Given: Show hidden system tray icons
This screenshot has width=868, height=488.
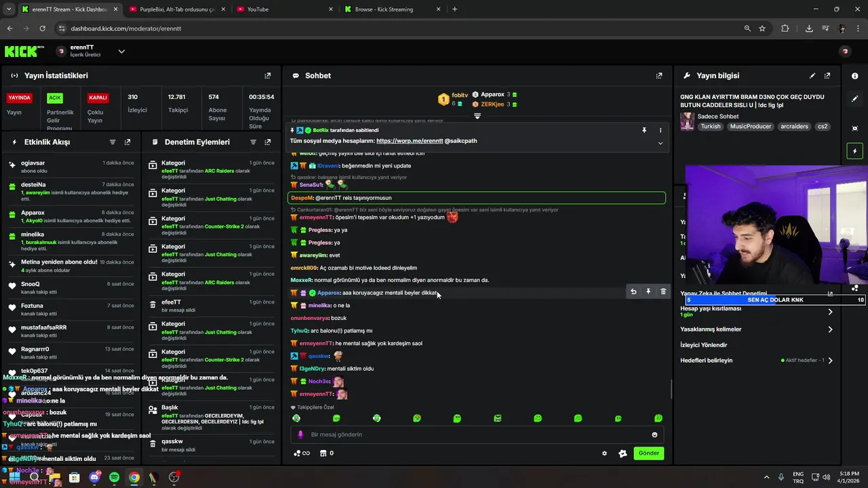Looking at the screenshot, I should 767,477.
